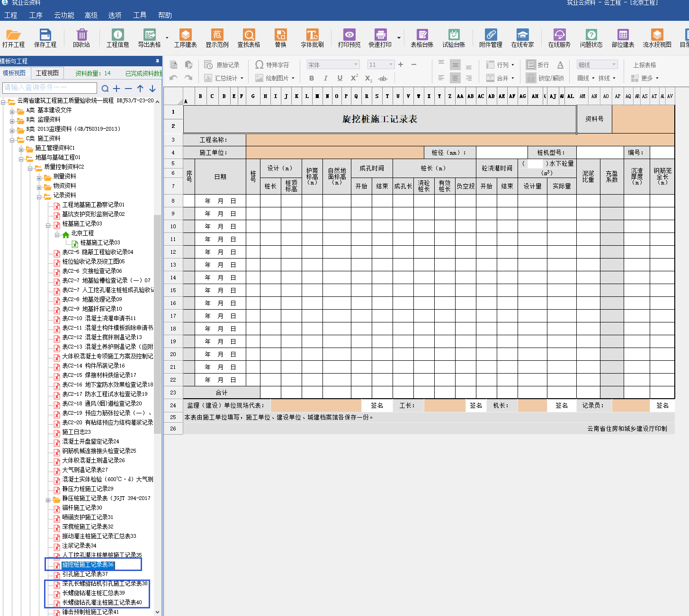Toggle 折行 text wrap
This screenshot has height=616, width=689.
(x=538, y=65)
